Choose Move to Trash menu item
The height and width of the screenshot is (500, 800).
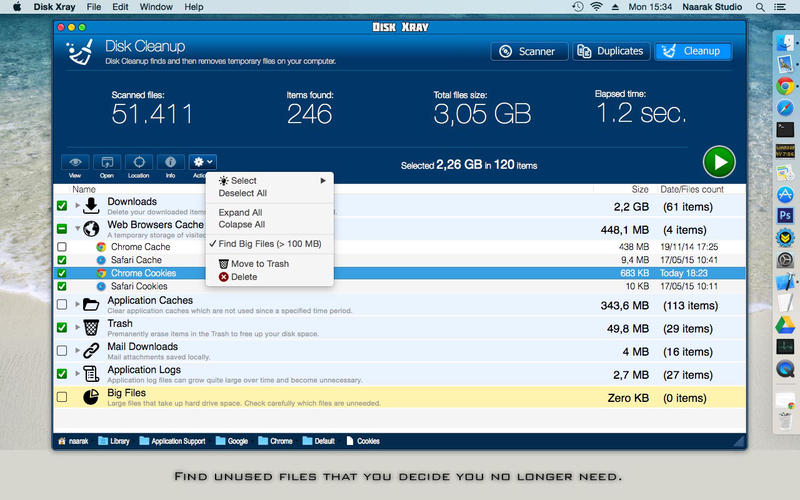[x=269, y=264]
